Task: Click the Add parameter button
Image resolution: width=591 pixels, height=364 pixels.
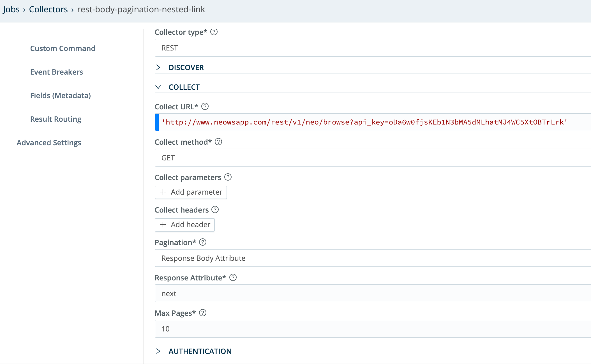Action: click(191, 192)
